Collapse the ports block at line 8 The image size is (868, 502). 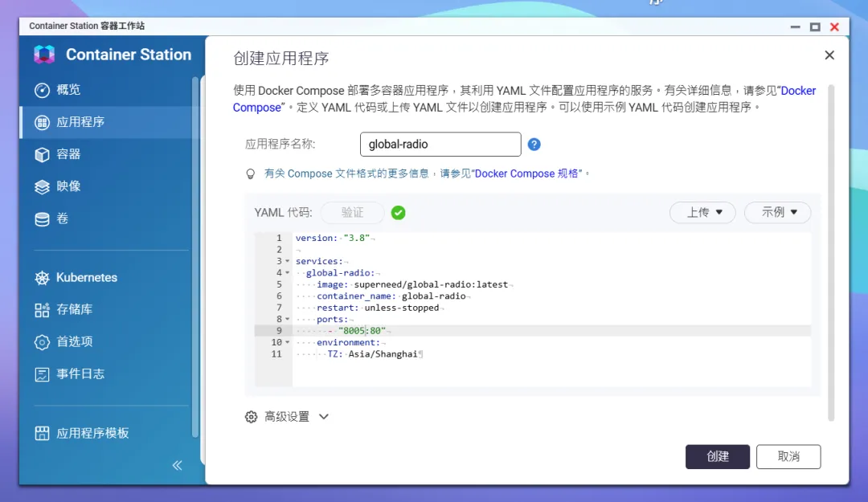(x=287, y=319)
